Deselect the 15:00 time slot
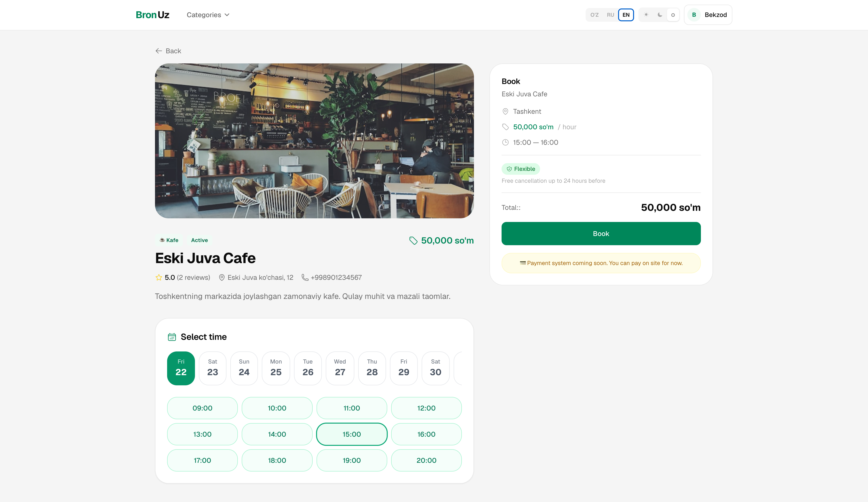This screenshot has width=868, height=502. 352,434
